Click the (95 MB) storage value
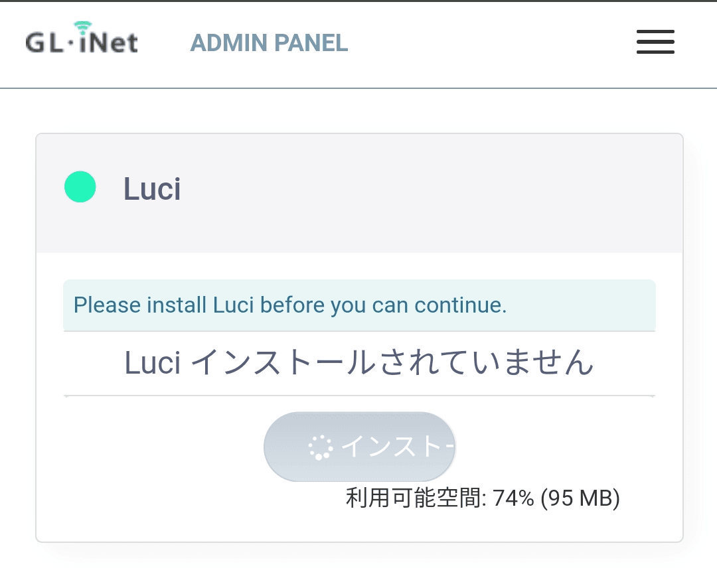717x588 pixels. pos(580,498)
